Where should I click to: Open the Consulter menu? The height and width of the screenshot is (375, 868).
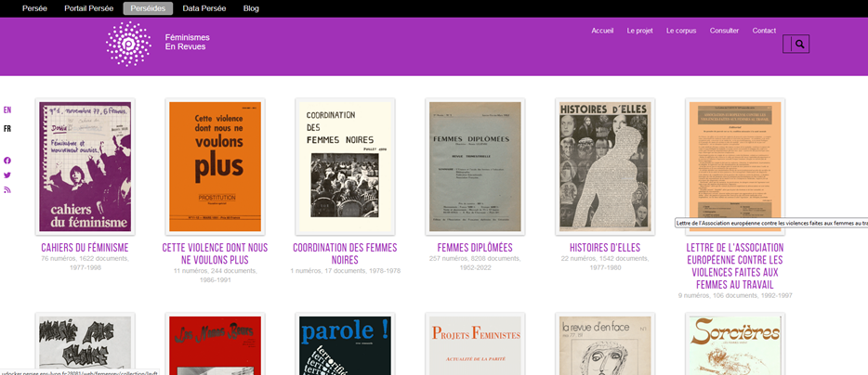pos(724,31)
